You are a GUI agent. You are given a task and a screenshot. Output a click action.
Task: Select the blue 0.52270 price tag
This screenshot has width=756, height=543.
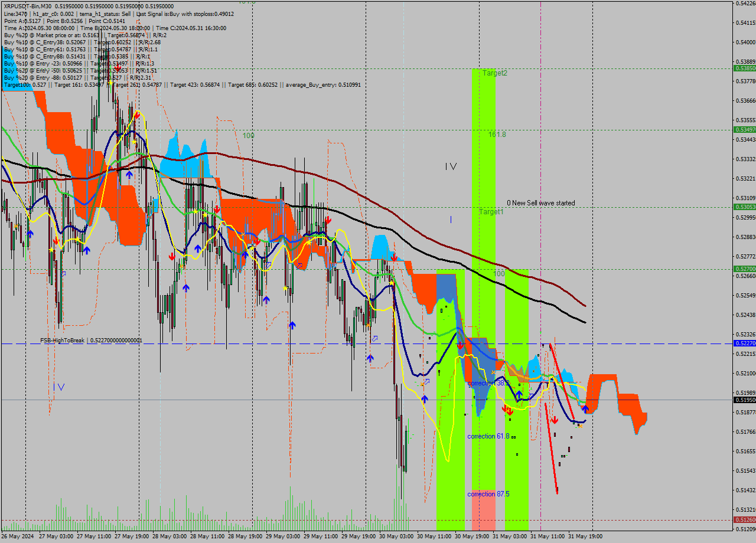[x=744, y=343]
